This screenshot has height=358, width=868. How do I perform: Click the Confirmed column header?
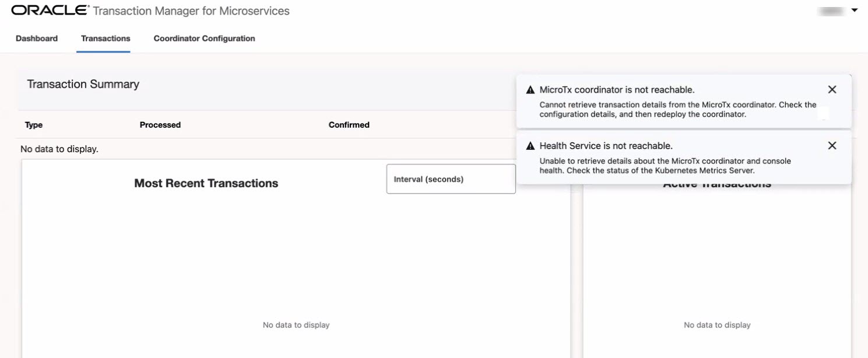click(x=349, y=125)
